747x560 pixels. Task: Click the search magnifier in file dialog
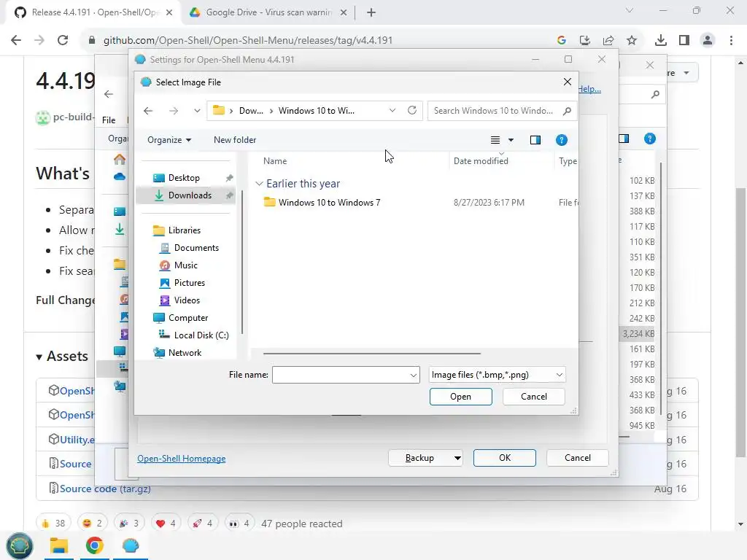coord(566,111)
